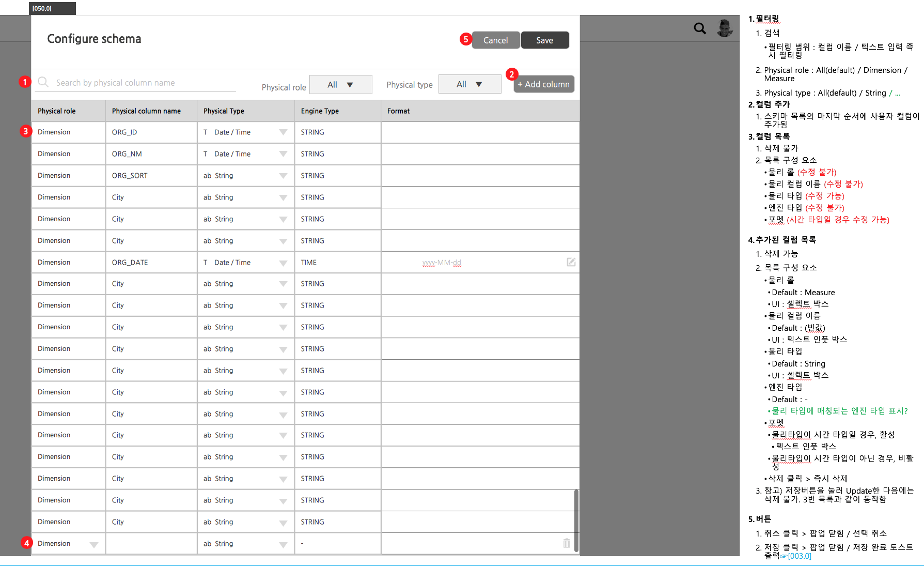Click the T Date / Time type icon in ORG_ID row
This screenshot has height=566, width=924.
pyautogui.click(x=206, y=132)
